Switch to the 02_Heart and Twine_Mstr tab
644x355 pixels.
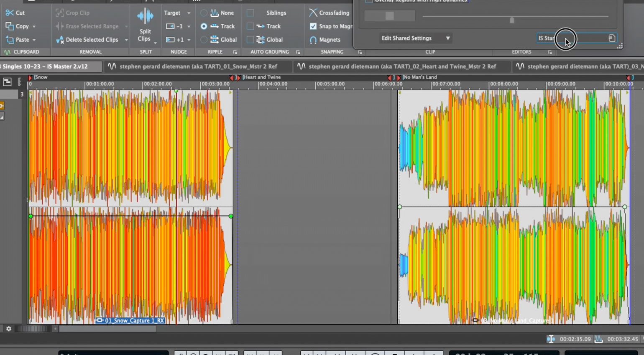coord(401,66)
